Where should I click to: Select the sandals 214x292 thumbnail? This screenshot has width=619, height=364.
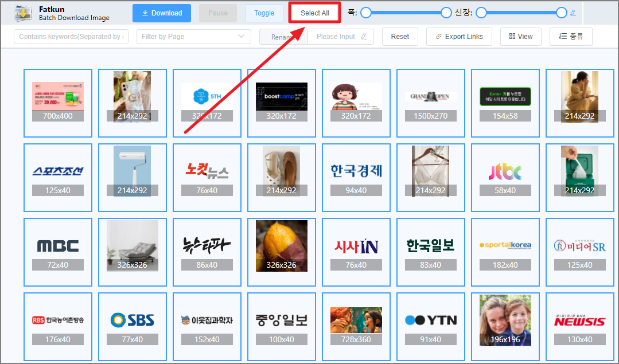tap(282, 178)
